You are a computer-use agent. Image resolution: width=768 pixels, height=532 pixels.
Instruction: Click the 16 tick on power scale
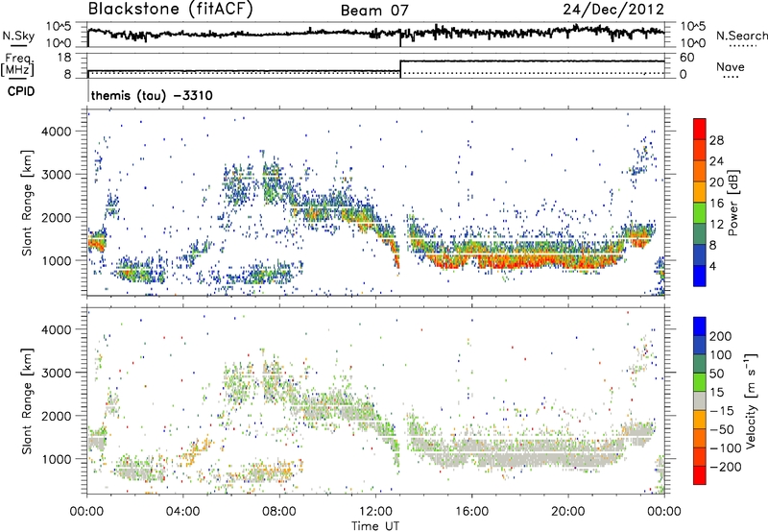(716, 204)
